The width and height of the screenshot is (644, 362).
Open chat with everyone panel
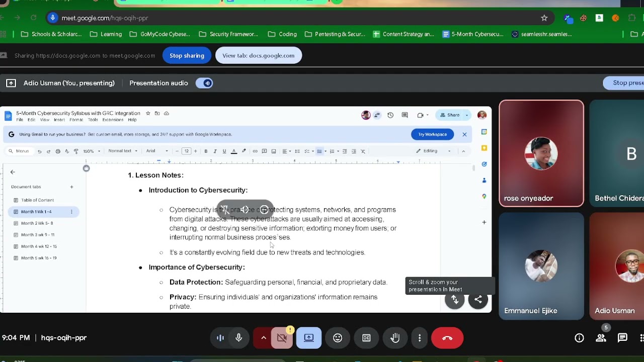click(622, 338)
